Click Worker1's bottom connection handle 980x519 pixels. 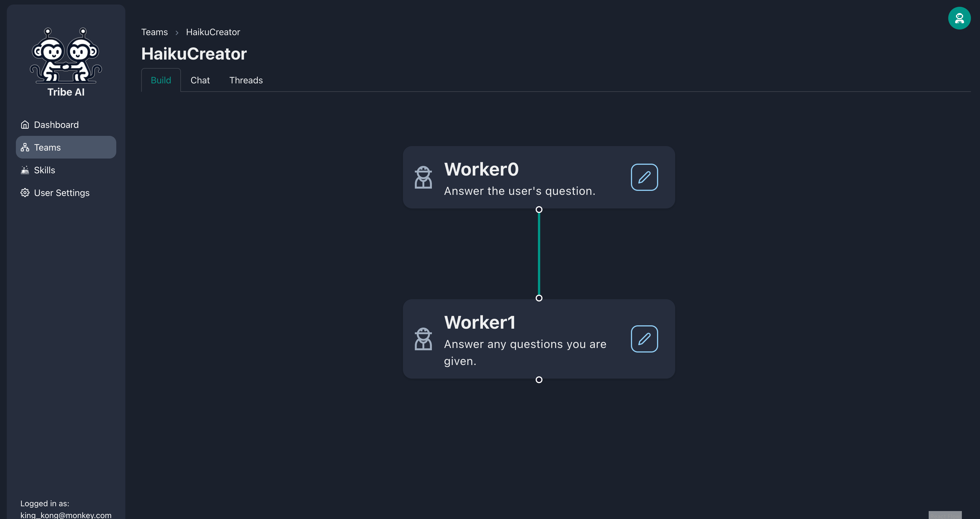click(539, 380)
